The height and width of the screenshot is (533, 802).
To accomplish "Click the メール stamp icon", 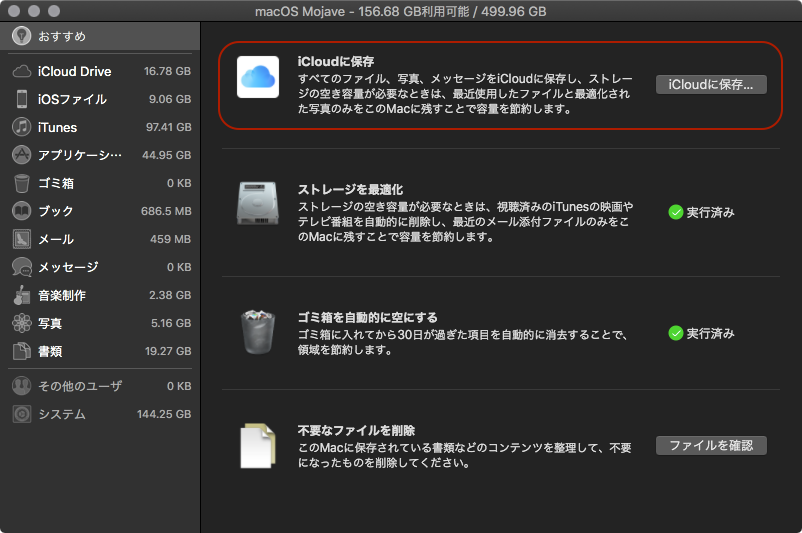I will click(21, 239).
